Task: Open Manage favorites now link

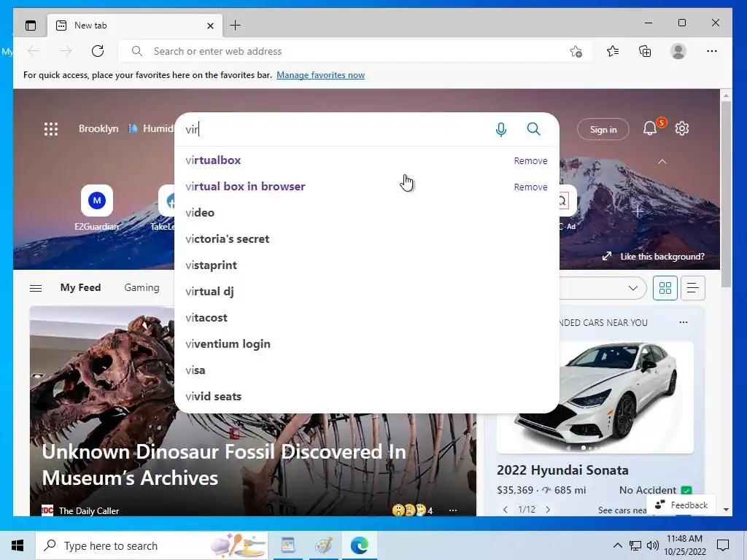Action: click(x=321, y=75)
